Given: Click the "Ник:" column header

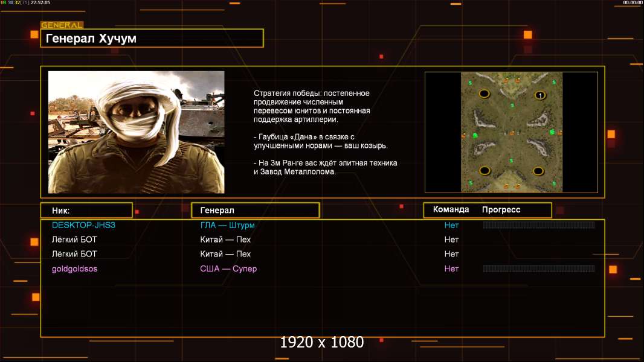Looking at the screenshot, I should [86, 211].
